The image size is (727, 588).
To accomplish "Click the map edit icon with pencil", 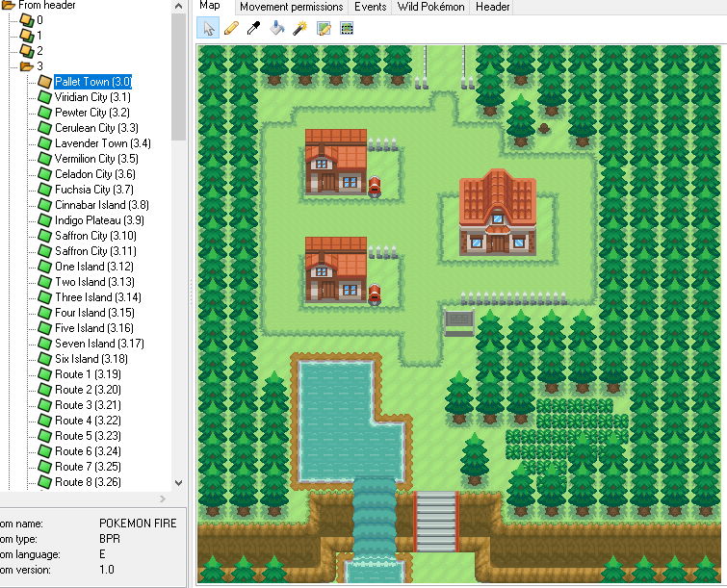I will click(324, 28).
